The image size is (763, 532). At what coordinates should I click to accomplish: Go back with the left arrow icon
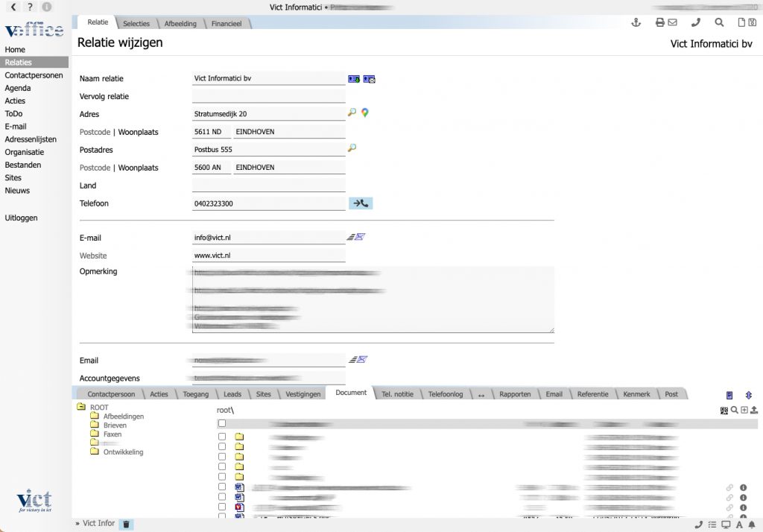pos(13,7)
